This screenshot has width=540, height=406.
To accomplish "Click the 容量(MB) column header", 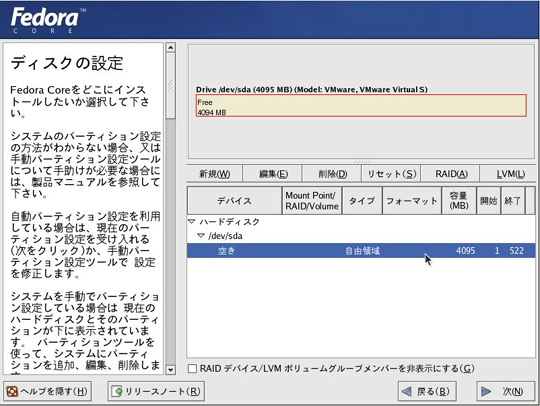I will coord(459,201).
